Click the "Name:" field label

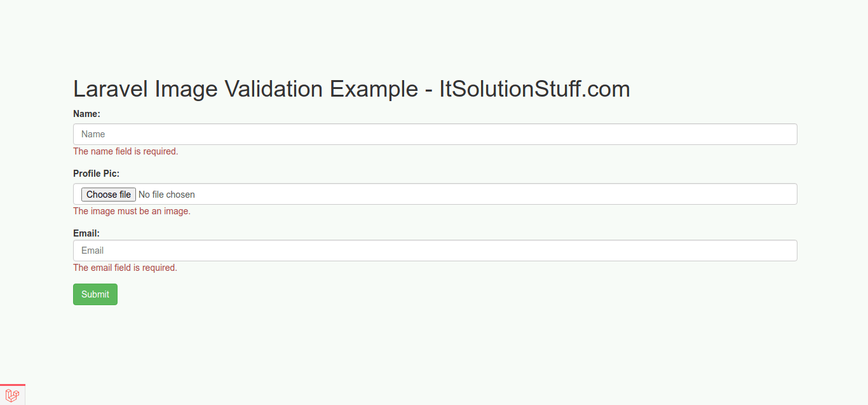tap(87, 114)
